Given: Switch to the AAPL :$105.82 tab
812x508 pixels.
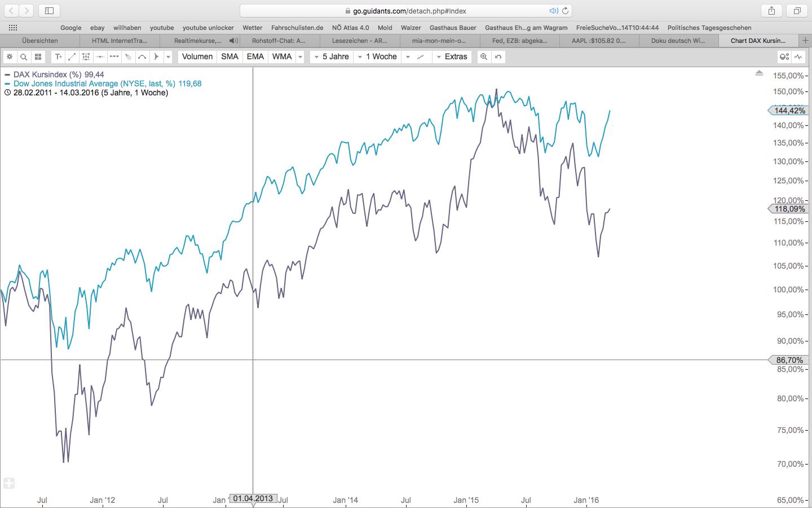Looking at the screenshot, I should point(599,41).
